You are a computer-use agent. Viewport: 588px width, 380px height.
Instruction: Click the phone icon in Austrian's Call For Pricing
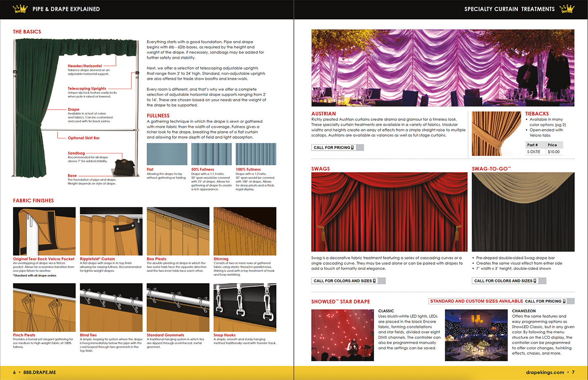coord(352,148)
